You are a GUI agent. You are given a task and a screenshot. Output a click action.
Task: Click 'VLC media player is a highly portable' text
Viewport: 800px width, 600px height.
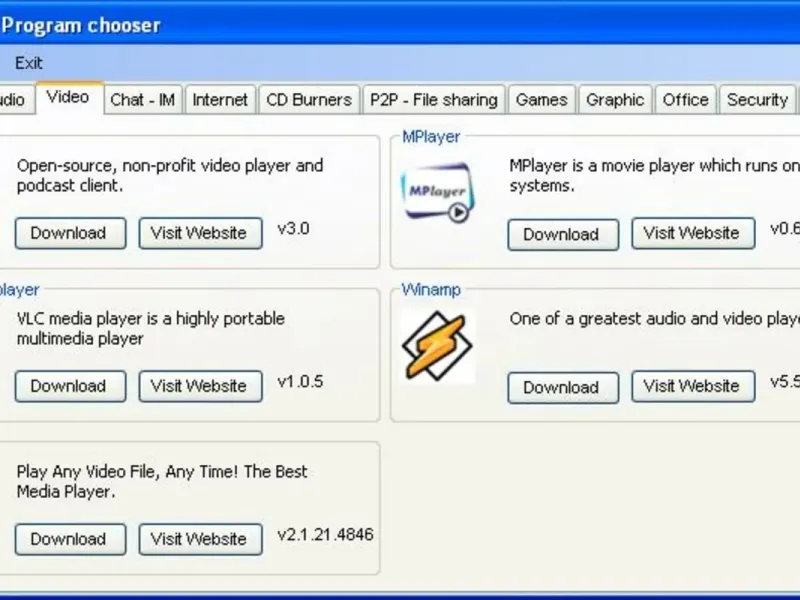click(x=151, y=329)
